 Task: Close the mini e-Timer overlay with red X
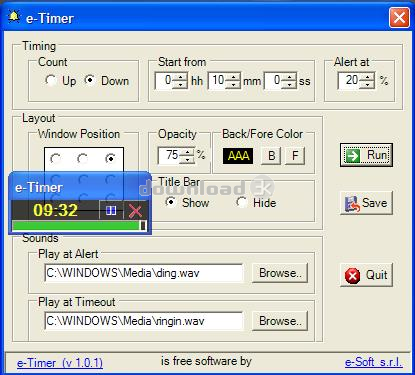pyautogui.click(x=135, y=211)
